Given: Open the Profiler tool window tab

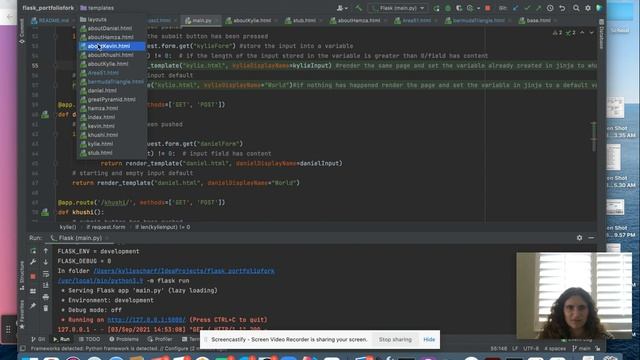Looking at the screenshot, I should (160, 339).
